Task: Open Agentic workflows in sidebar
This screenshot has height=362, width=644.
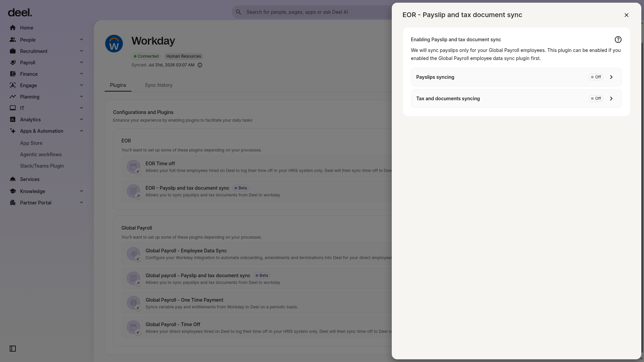Action: point(41,155)
